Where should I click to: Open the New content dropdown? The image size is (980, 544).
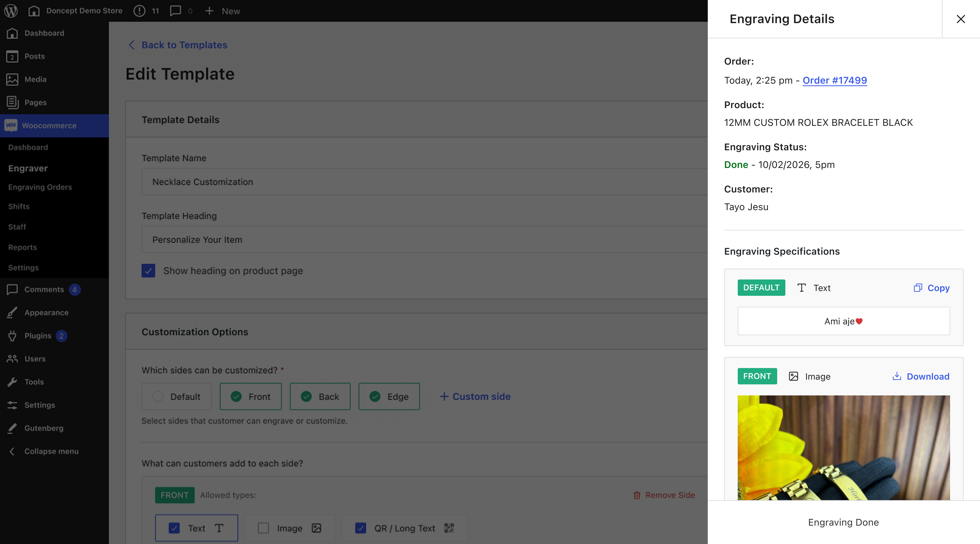(223, 11)
